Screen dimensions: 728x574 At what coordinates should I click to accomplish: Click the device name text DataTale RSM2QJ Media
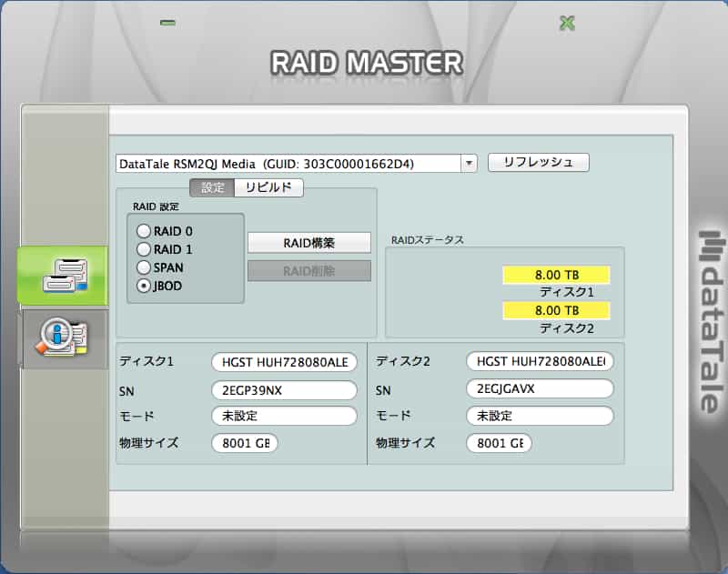click(x=187, y=164)
